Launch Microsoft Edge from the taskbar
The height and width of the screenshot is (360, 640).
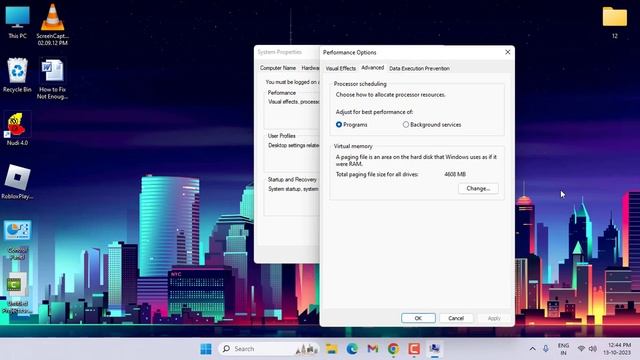pos(352,349)
